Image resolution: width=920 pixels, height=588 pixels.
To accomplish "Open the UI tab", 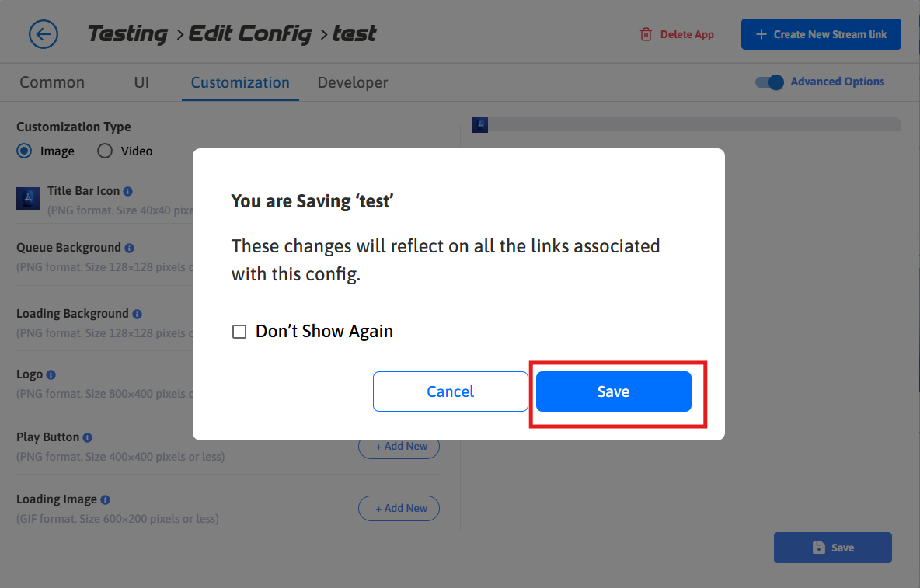I will click(141, 82).
